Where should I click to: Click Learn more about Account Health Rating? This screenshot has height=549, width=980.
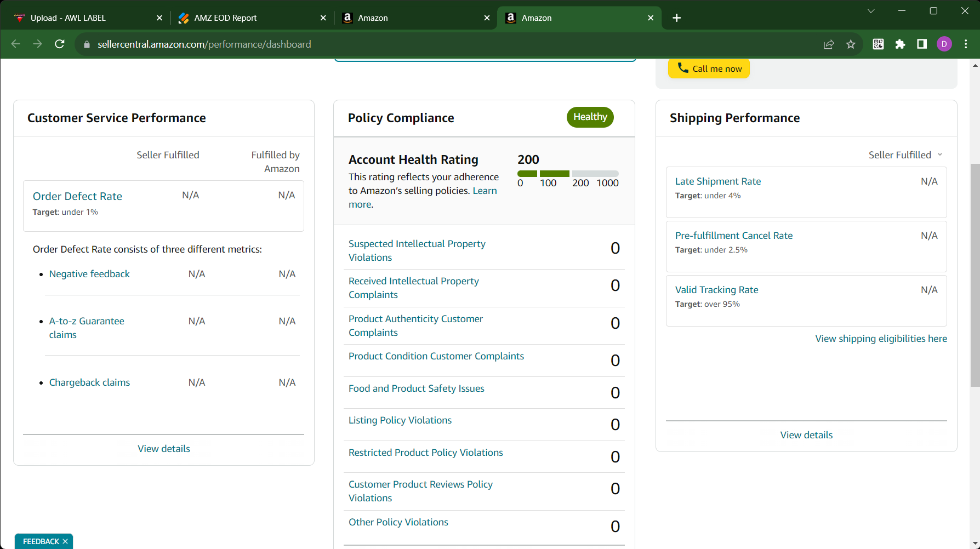tap(423, 197)
